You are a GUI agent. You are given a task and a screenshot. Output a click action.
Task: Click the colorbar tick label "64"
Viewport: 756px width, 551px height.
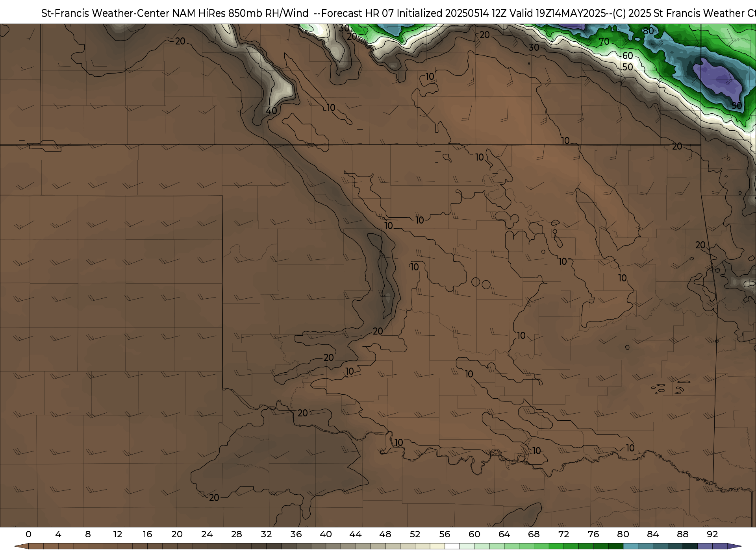504,534
